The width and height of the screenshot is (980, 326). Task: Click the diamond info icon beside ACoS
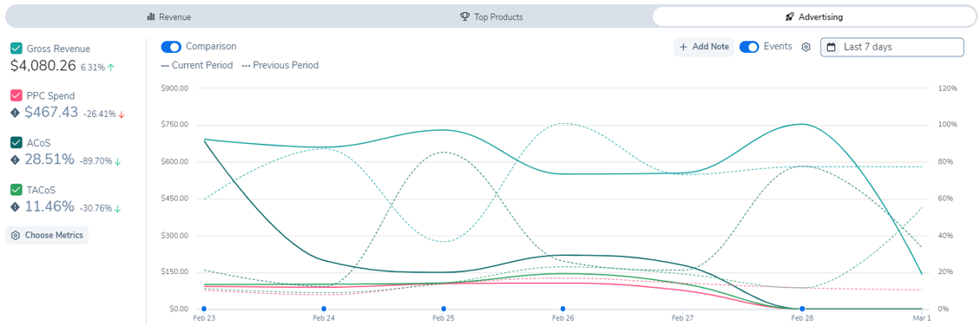16,160
